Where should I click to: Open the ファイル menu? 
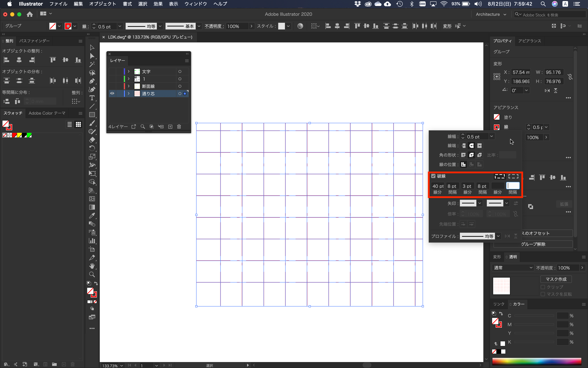coord(58,4)
